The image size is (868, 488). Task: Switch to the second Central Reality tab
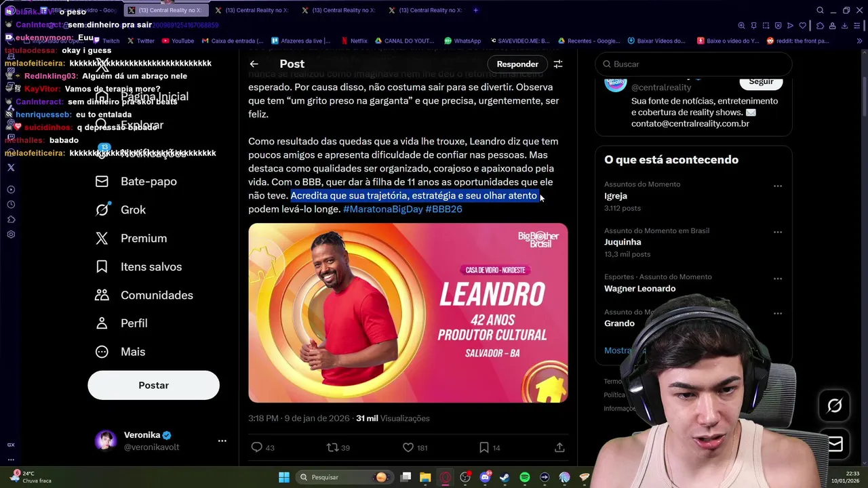point(252,10)
